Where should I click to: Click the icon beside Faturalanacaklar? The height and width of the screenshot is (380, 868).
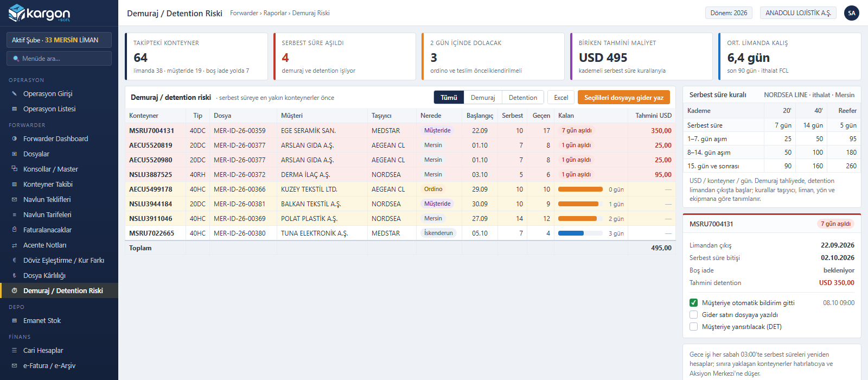[15, 230]
